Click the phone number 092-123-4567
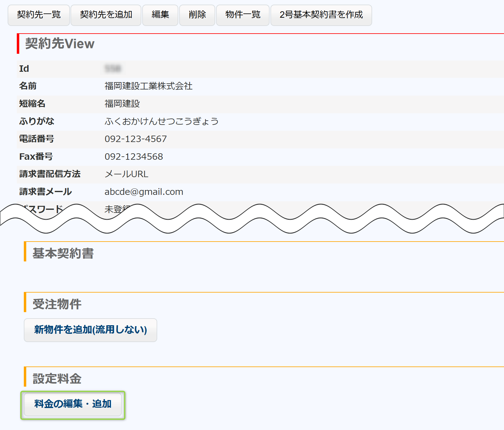 click(x=136, y=139)
